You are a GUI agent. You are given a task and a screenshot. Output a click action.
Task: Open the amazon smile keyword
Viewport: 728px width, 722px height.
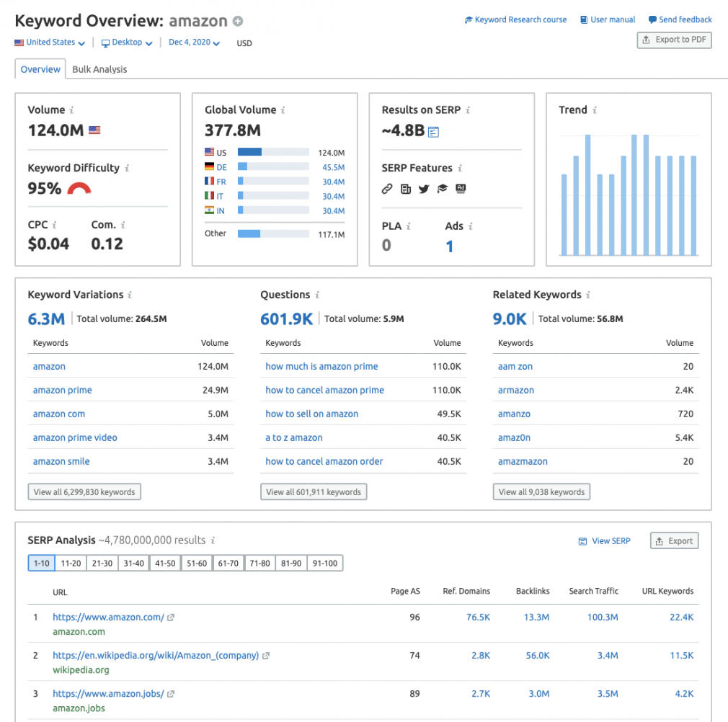tap(61, 462)
